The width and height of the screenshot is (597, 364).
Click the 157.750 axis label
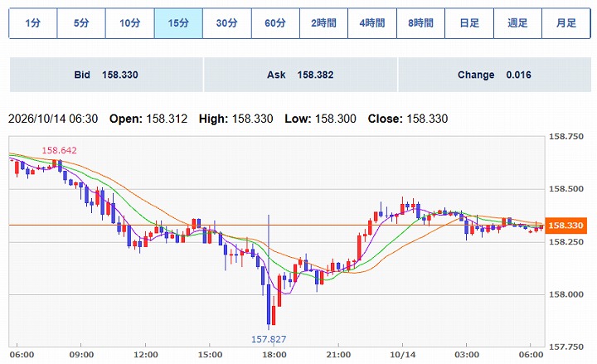click(x=565, y=347)
